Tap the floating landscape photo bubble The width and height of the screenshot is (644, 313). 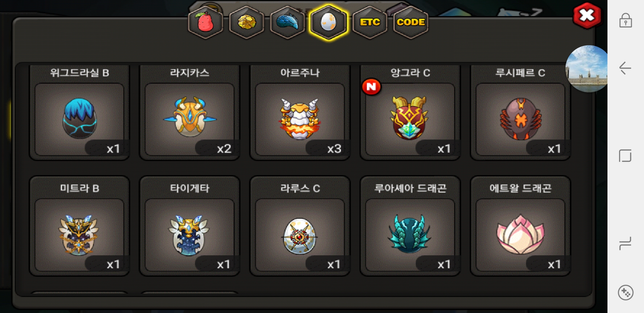(x=587, y=69)
